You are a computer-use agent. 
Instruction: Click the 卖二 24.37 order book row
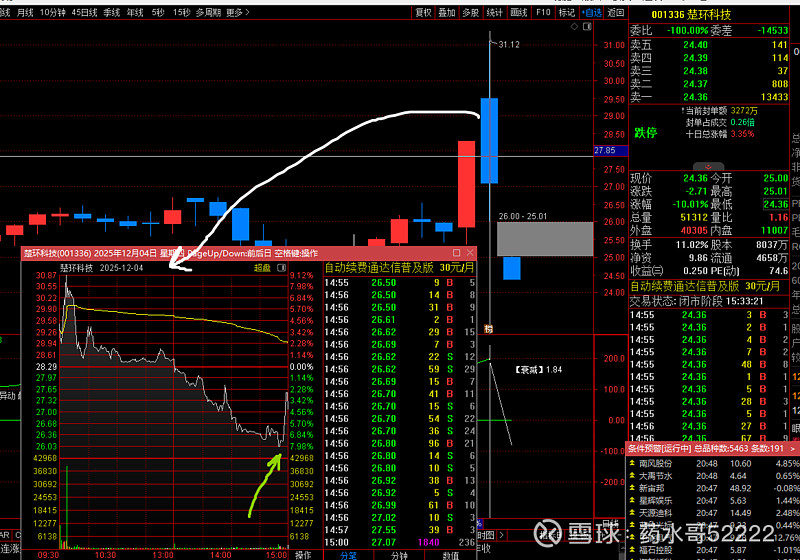click(709, 84)
